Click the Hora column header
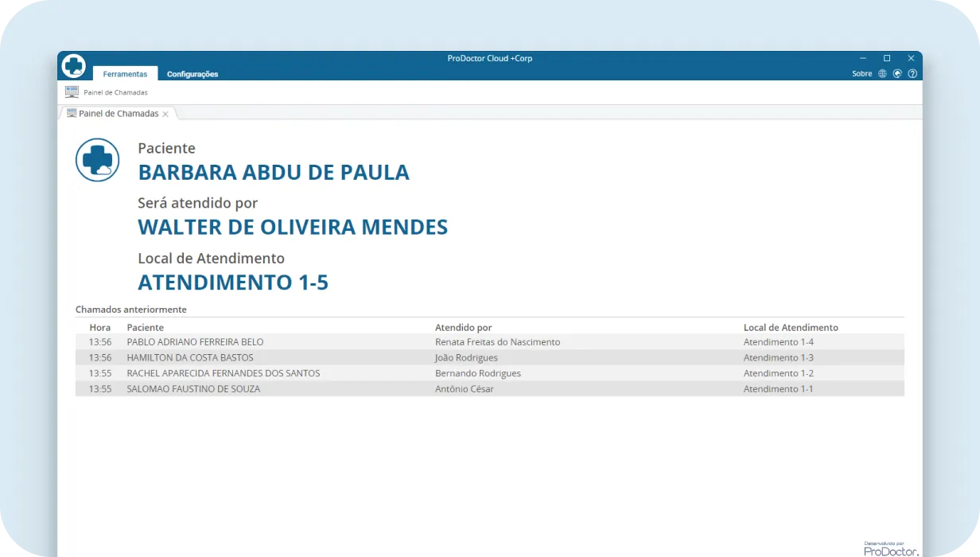The width and height of the screenshot is (980, 557). point(99,327)
